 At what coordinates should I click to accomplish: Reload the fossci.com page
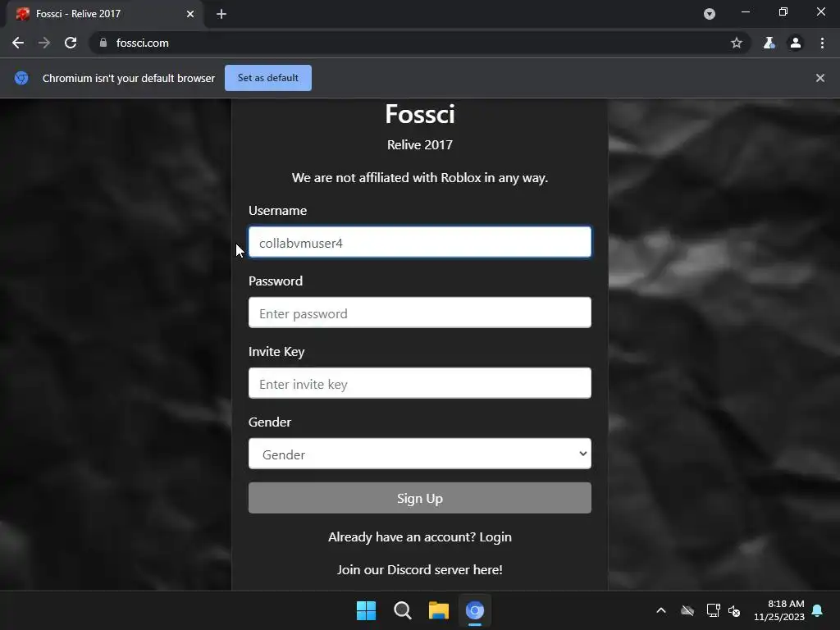point(71,43)
